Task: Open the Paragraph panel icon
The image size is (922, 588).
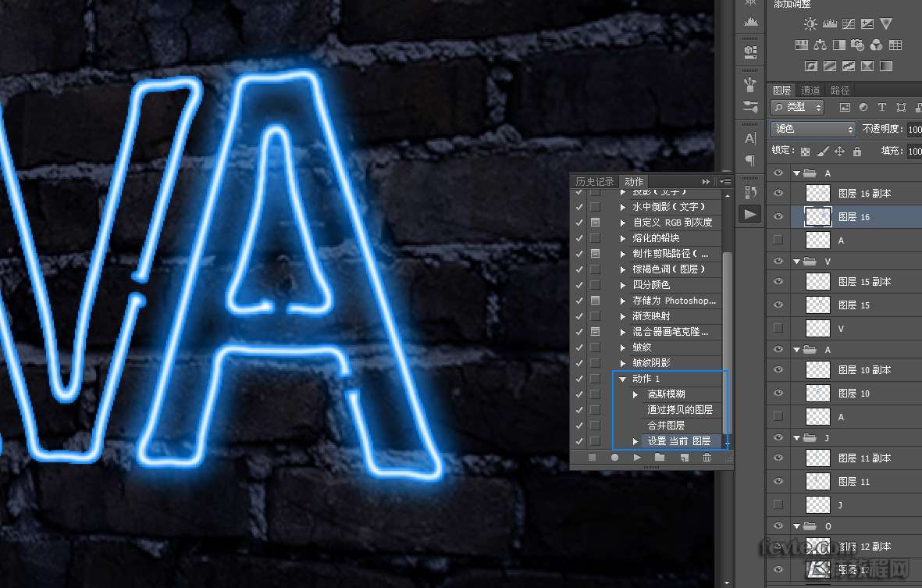Action: click(750, 160)
